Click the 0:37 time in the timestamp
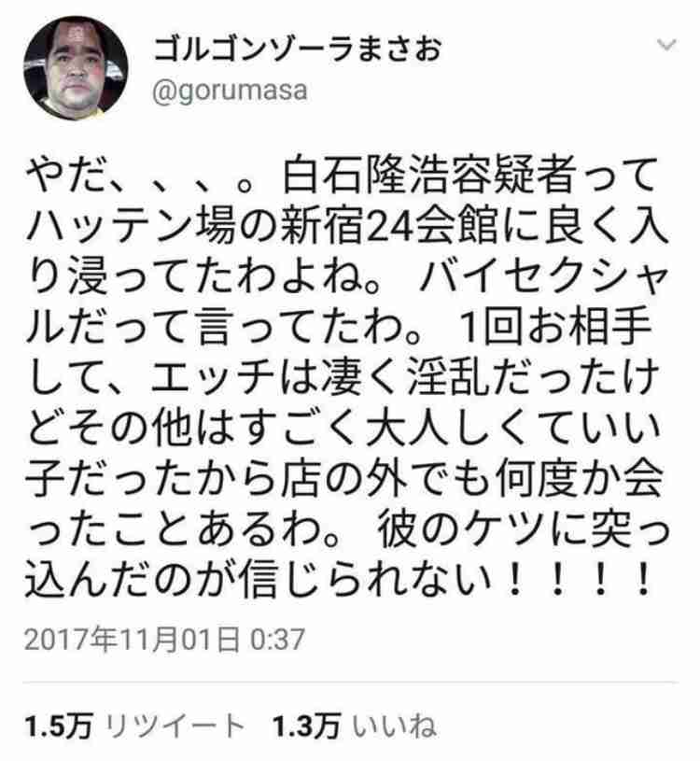 click(277, 640)
